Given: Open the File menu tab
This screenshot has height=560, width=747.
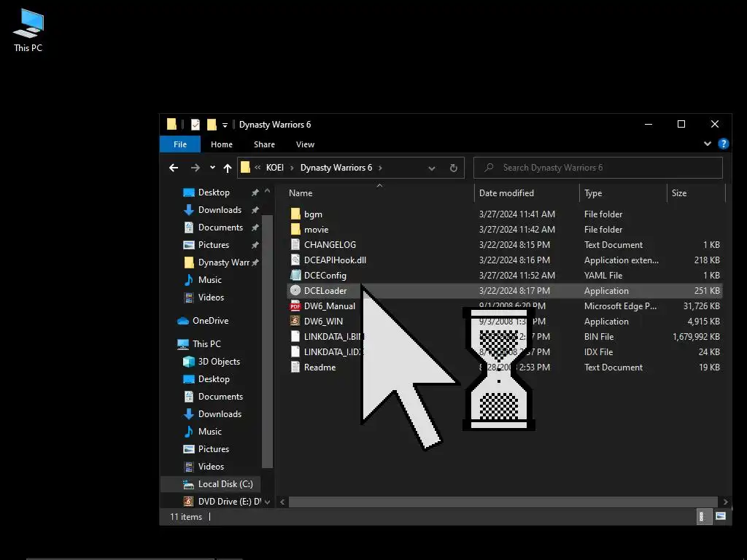Looking at the screenshot, I should click(180, 144).
